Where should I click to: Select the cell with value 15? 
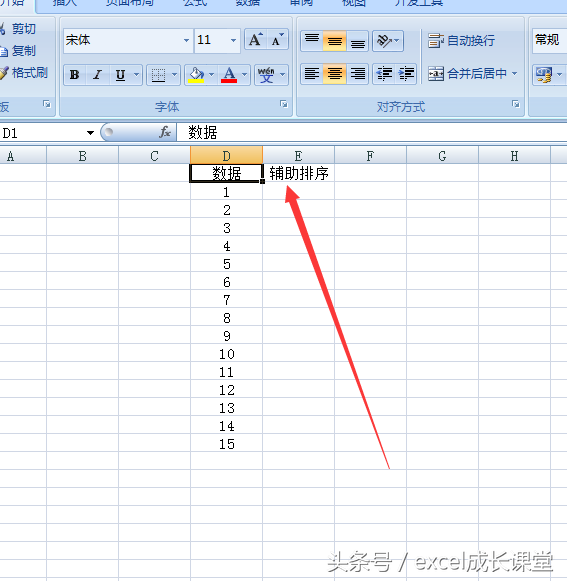[x=226, y=443]
